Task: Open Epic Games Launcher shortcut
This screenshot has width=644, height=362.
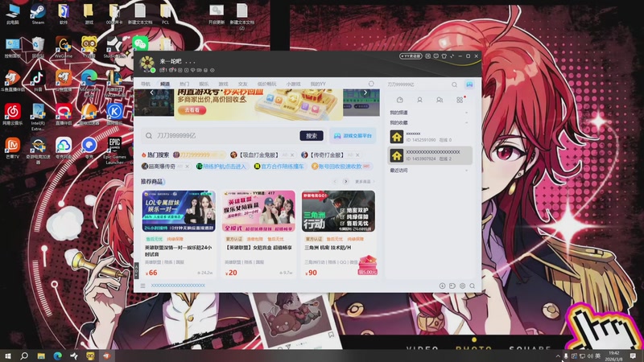Action: click(114, 150)
